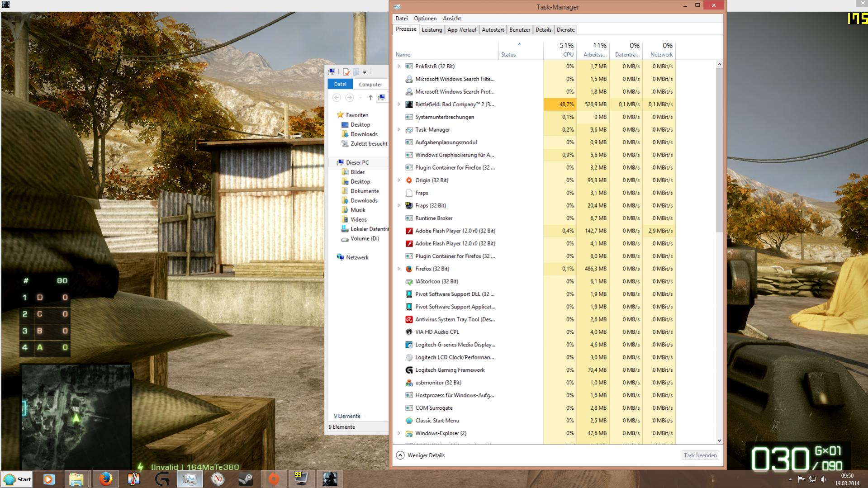Click the Origin process icon in Task-Manager
The height and width of the screenshot is (488, 868).
tap(409, 180)
